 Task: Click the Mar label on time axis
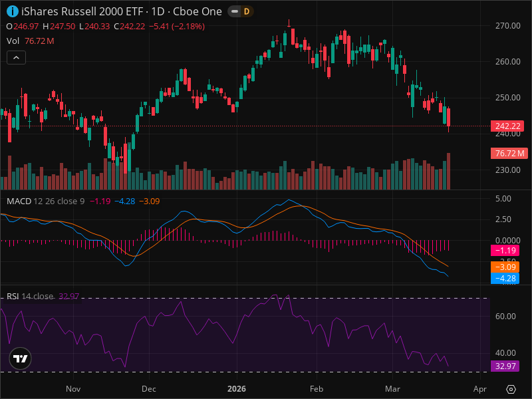(392, 389)
